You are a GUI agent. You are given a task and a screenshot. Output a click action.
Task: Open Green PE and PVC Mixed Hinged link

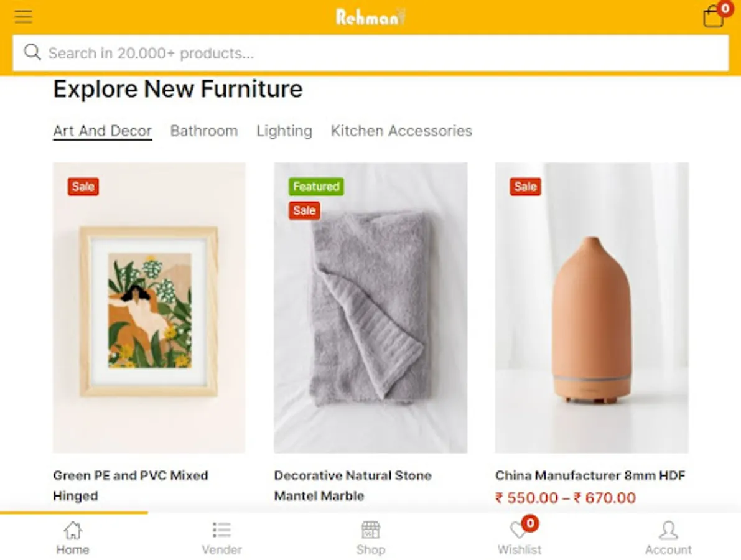click(x=131, y=485)
